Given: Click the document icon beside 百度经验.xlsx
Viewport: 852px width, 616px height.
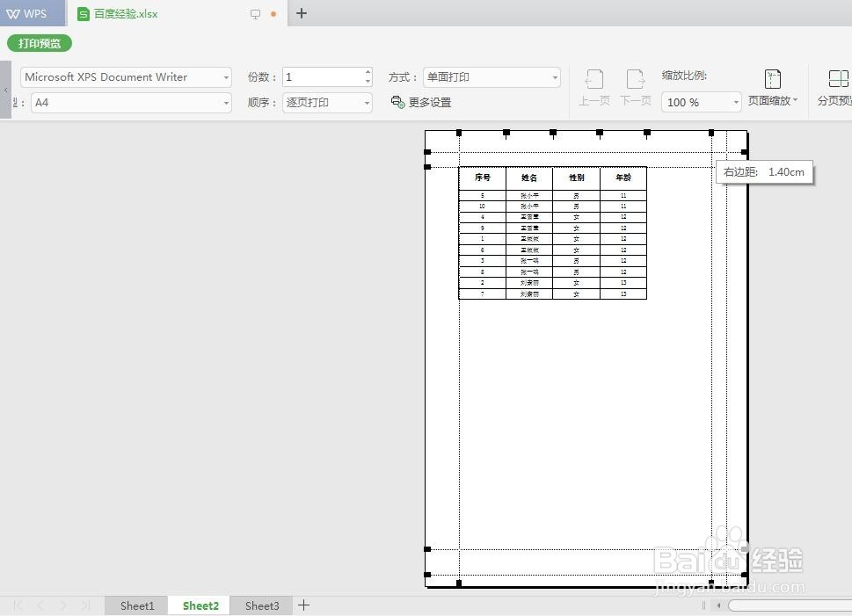Looking at the screenshot, I should click(x=82, y=13).
